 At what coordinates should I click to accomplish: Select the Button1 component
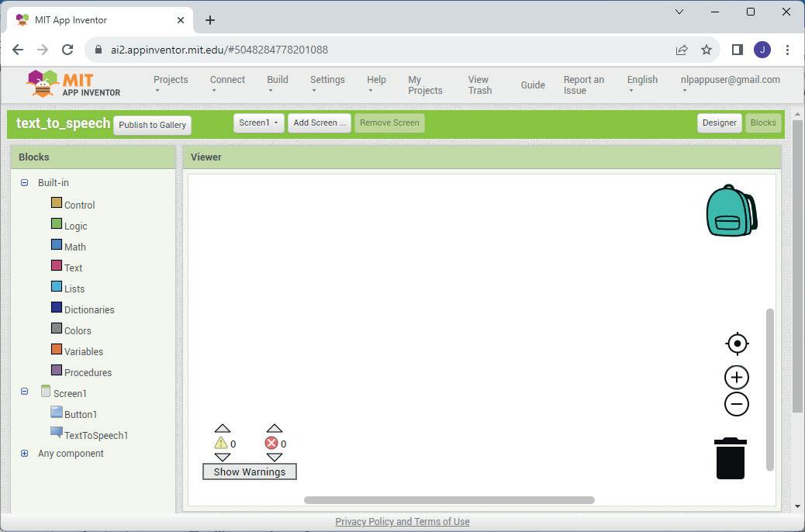(x=81, y=415)
